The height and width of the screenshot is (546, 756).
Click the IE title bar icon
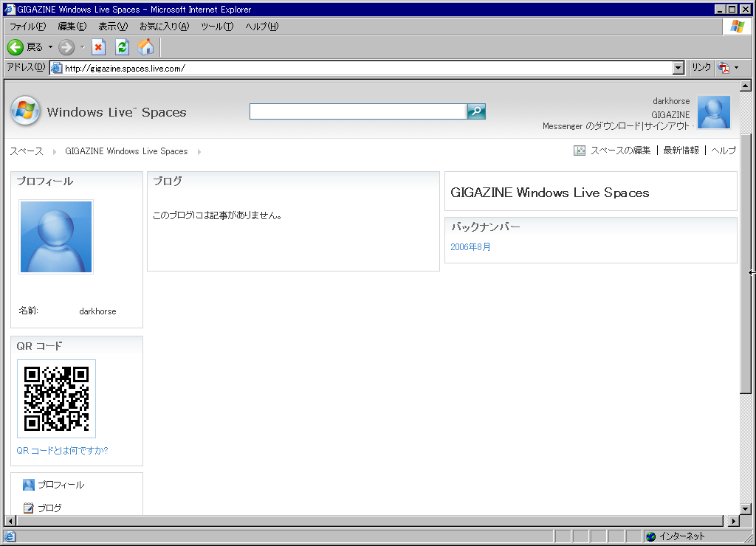[10, 9]
